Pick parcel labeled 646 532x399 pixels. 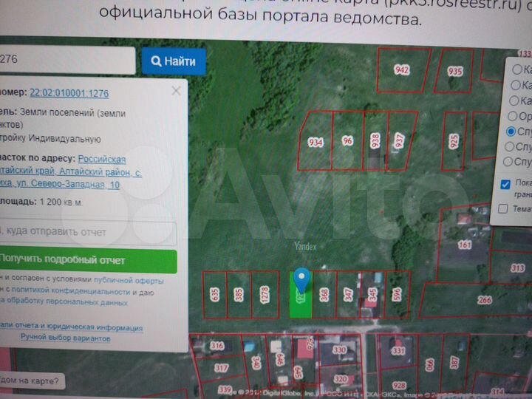pos(279,360)
